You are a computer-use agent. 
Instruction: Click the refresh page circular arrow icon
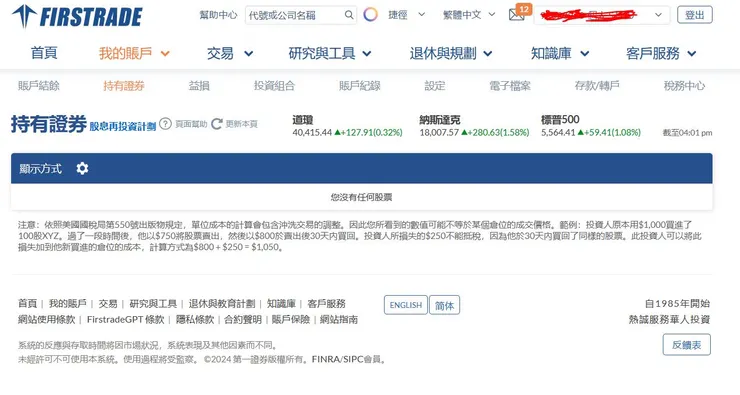click(217, 124)
